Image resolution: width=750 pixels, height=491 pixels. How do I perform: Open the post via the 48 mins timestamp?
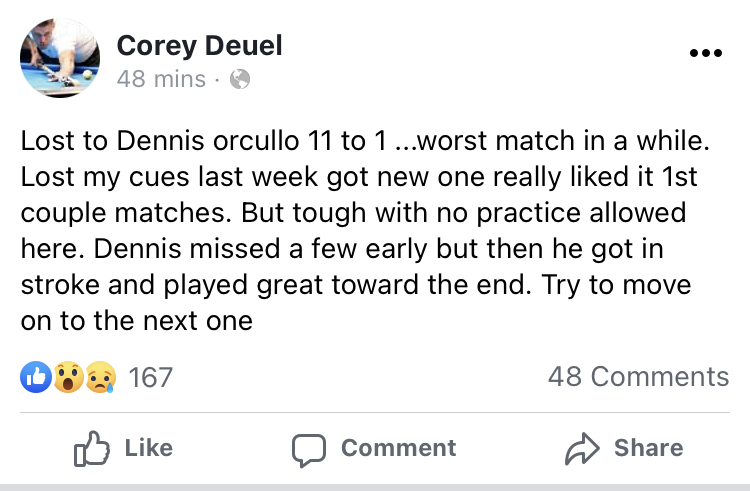click(161, 78)
